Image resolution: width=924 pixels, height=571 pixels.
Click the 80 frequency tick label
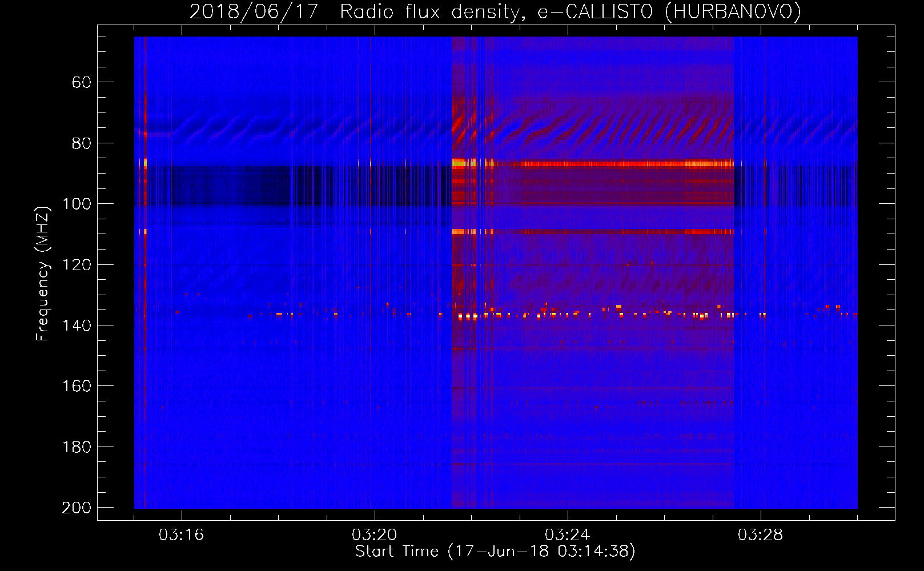coord(82,143)
